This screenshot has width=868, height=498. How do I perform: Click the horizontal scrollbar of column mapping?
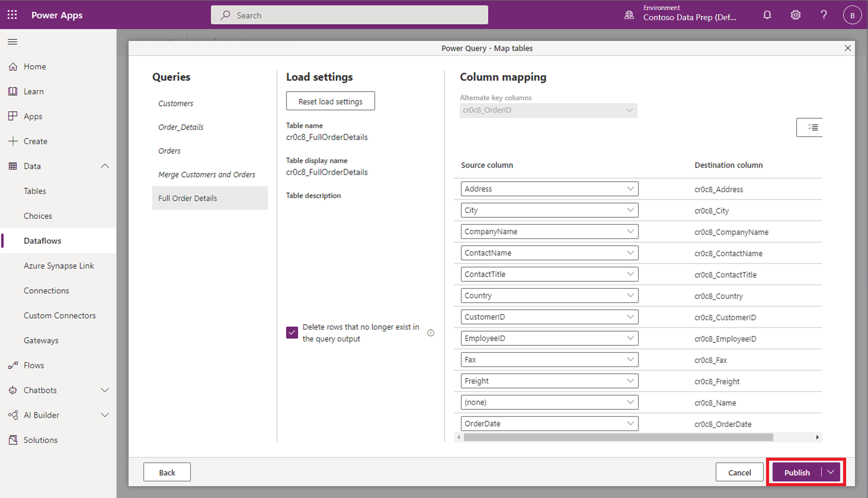[x=618, y=437]
